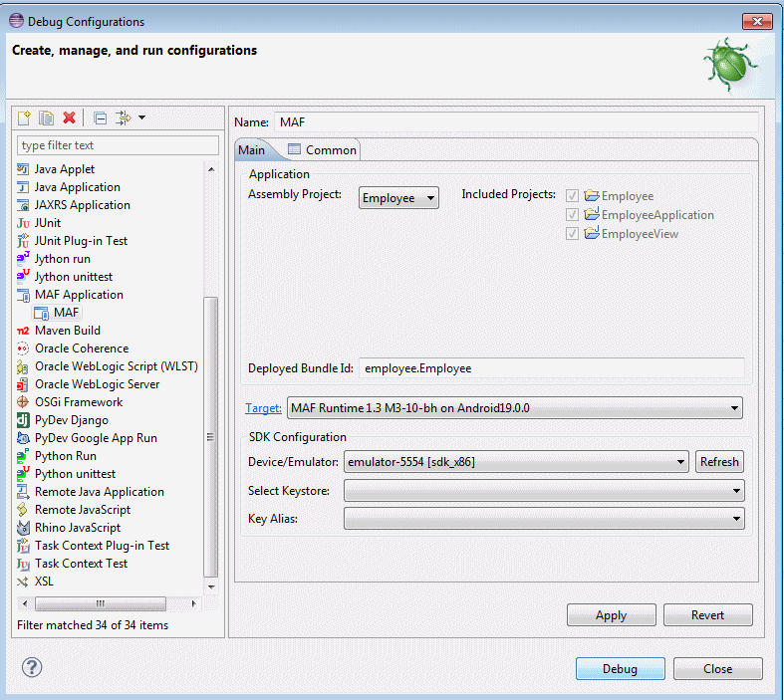Switch to the Common tab
The height and width of the screenshot is (700, 784).
click(323, 150)
